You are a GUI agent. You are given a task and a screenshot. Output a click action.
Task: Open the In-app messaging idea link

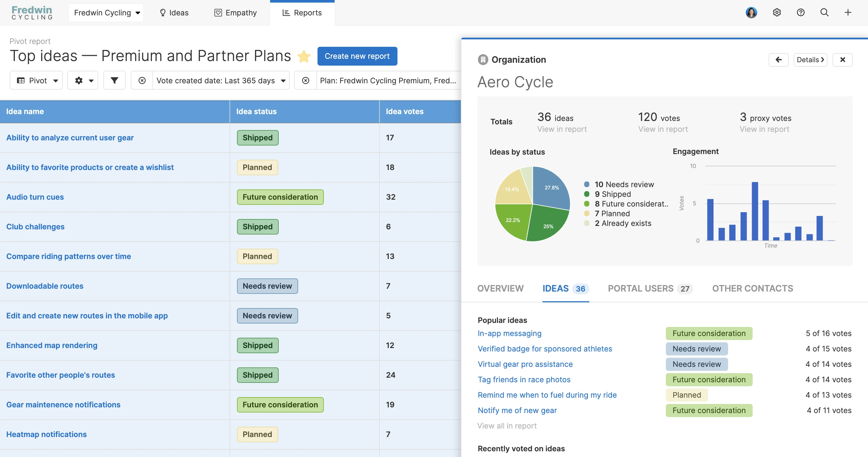point(509,333)
